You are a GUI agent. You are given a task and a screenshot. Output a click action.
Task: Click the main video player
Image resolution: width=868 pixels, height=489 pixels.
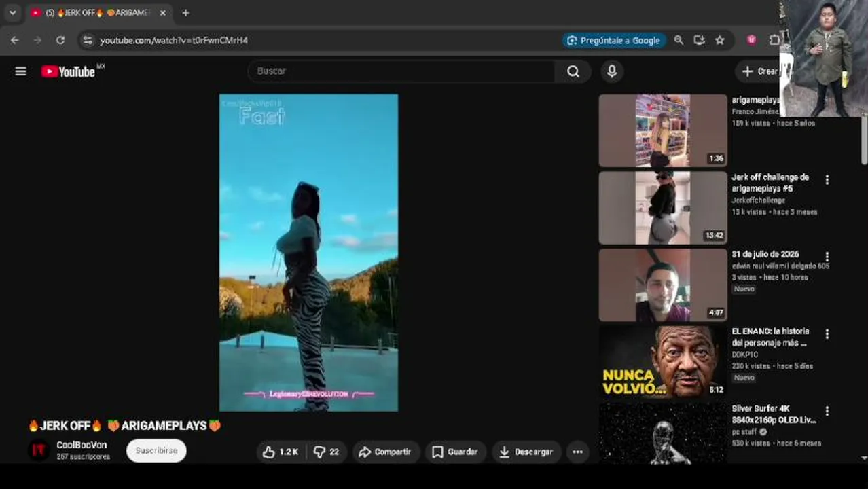tap(308, 253)
